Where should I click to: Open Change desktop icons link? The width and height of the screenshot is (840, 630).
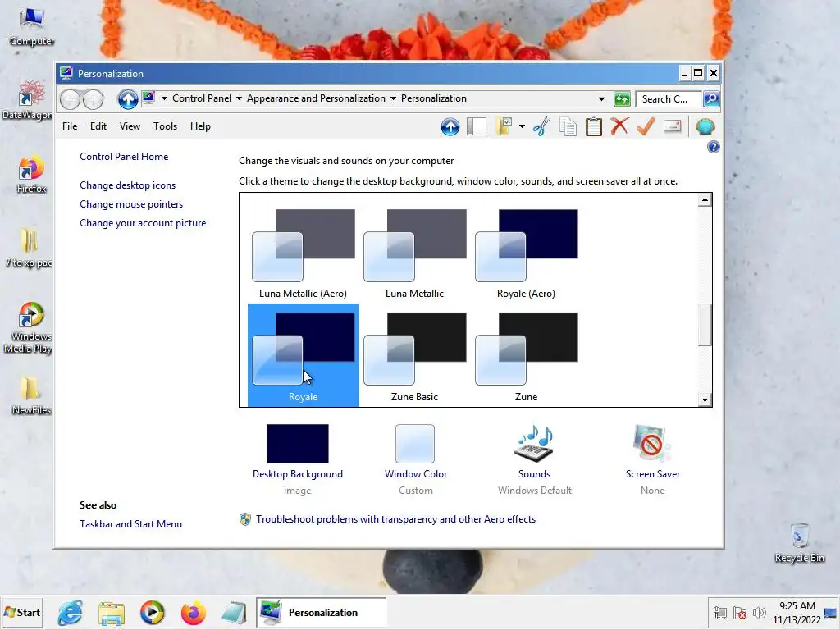(127, 185)
